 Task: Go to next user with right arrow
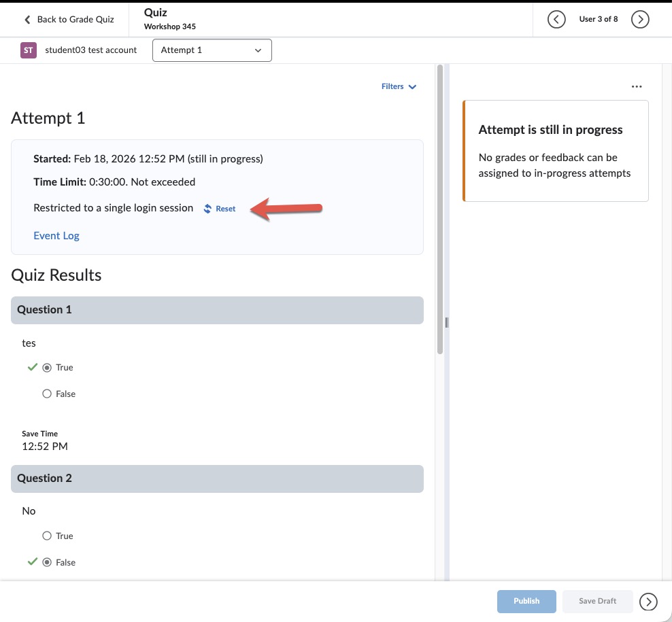(639, 20)
